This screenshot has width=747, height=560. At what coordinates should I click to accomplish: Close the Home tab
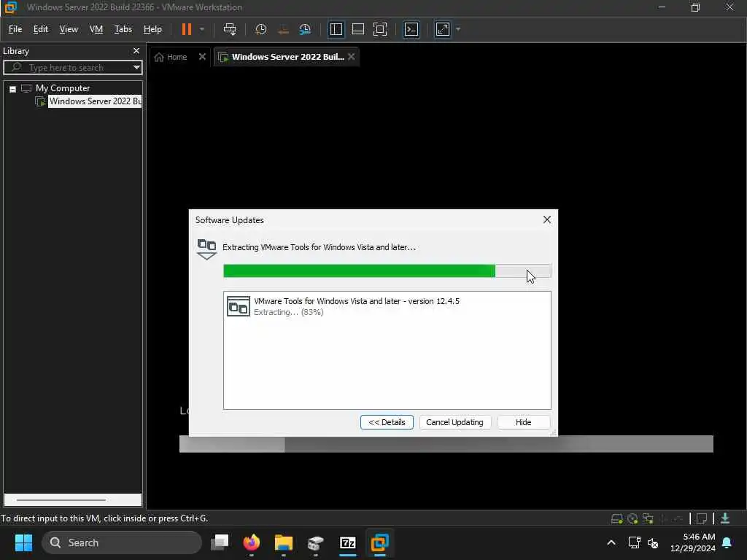point(202,57)
